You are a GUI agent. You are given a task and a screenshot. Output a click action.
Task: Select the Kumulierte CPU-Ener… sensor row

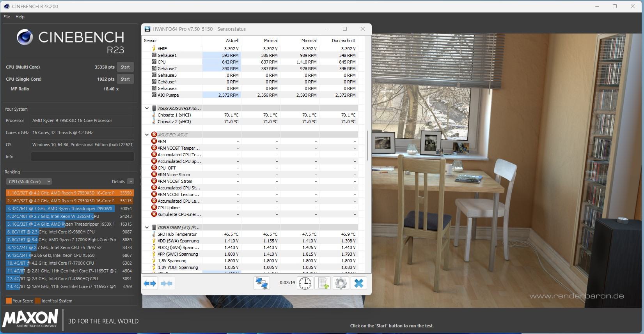(250, 214)
